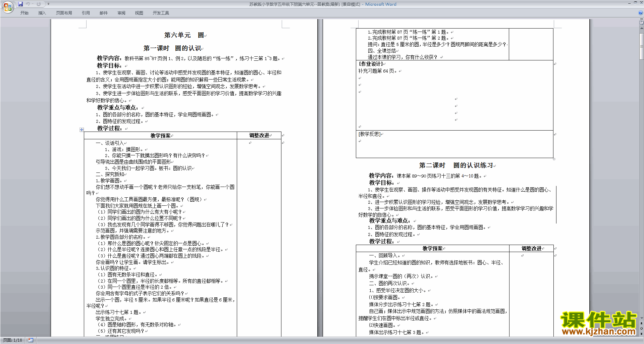Click the line 二、探究新知

click(x=110, y=175)
